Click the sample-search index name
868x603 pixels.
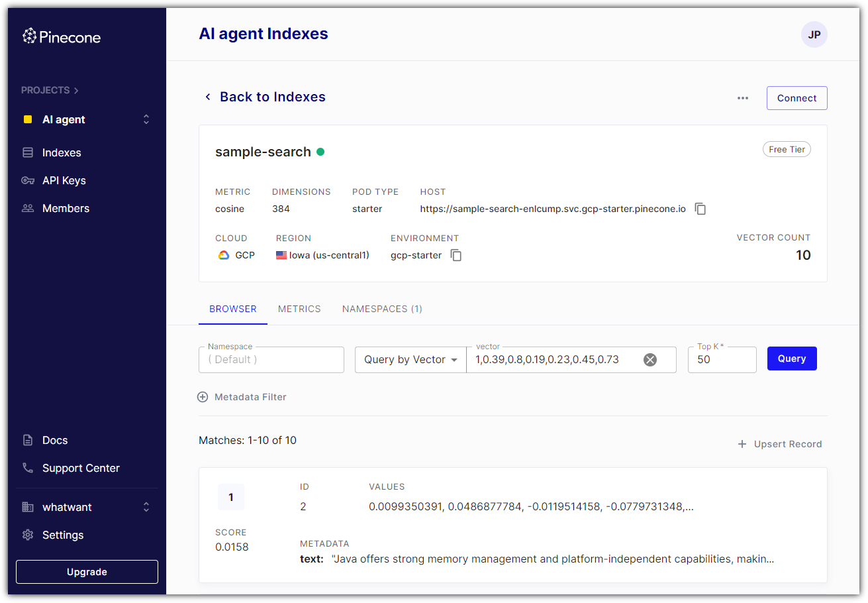tap(263, 152)
